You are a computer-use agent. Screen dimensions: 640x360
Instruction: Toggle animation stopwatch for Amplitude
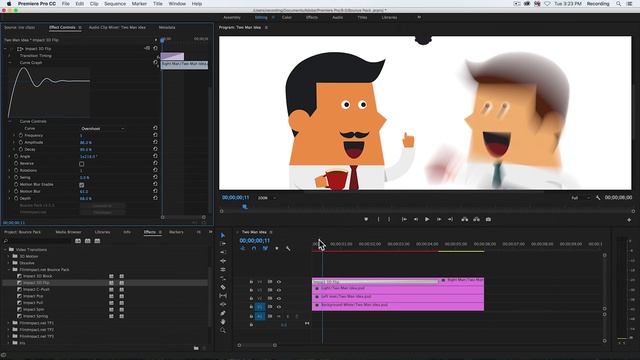(20, 142)
